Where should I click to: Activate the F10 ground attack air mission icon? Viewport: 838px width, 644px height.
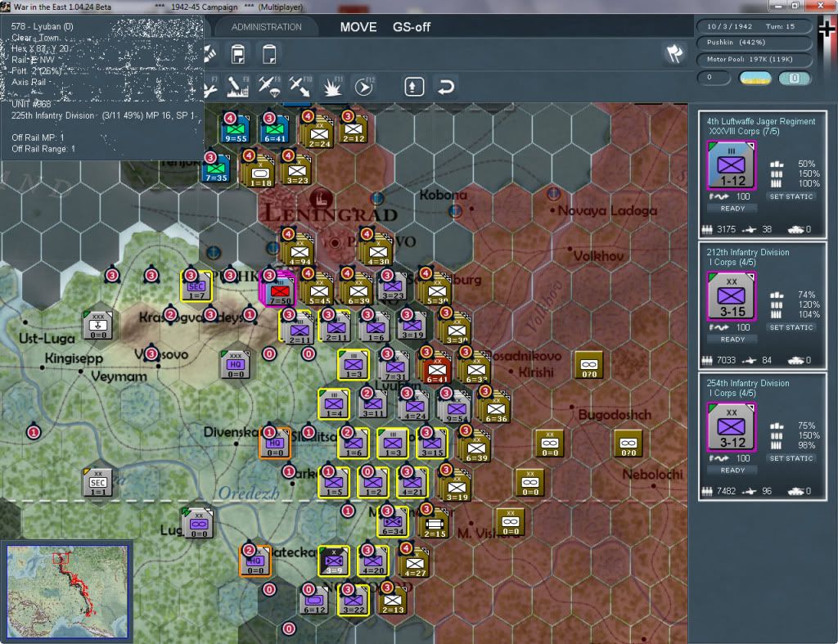(x=300, y=86)
